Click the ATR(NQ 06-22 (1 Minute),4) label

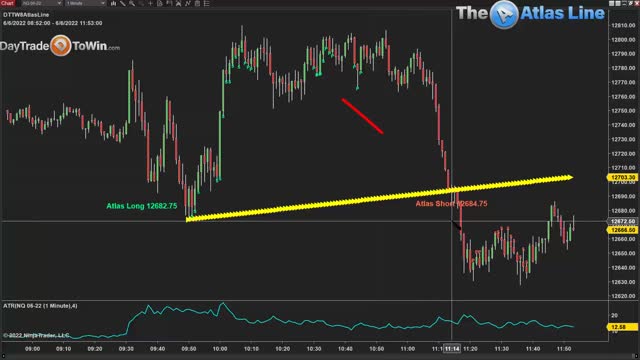(x=40, y=305)
